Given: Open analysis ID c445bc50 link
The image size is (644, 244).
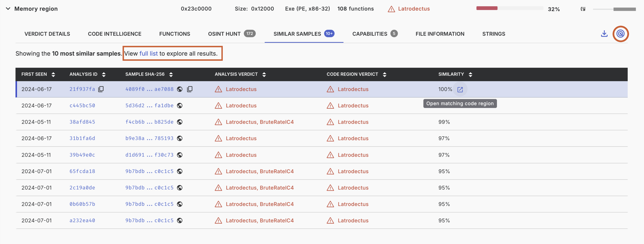Looking at the screenshot, I should 82,105.
